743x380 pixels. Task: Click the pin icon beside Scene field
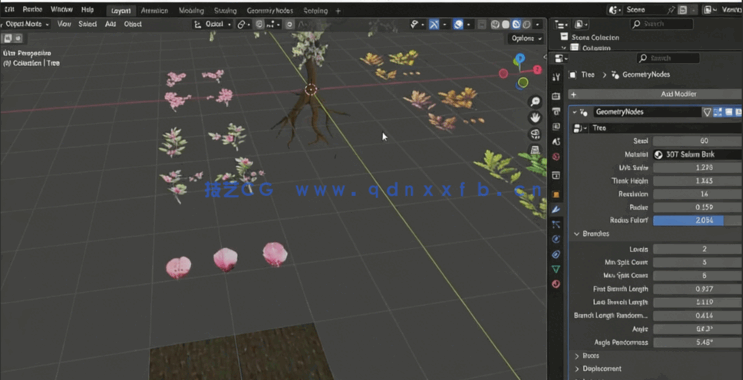pos(671,9)
